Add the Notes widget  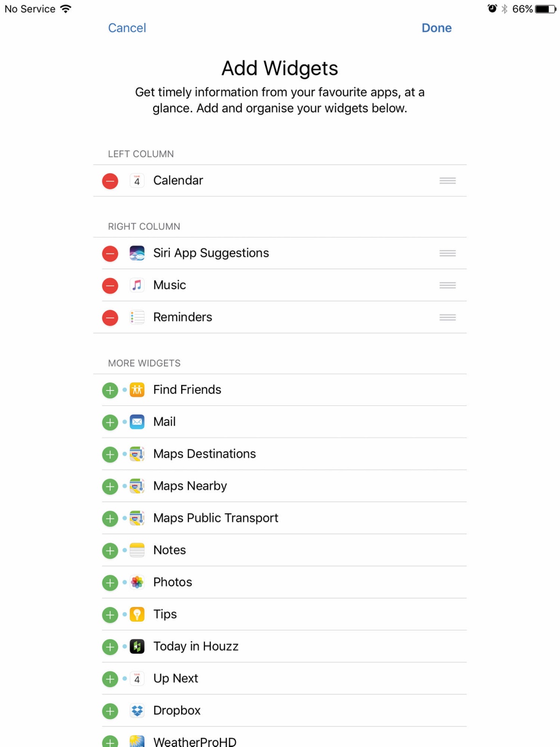(110, 551)
